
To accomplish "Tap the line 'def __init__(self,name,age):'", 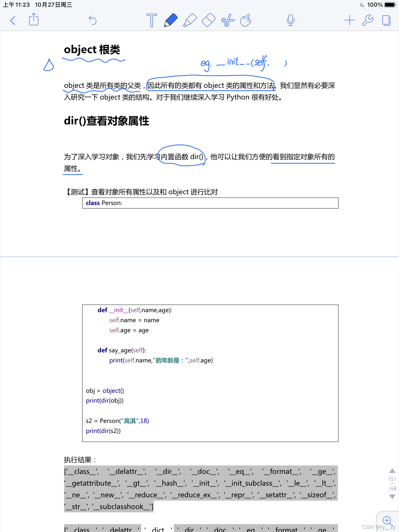I will [135, 310].
